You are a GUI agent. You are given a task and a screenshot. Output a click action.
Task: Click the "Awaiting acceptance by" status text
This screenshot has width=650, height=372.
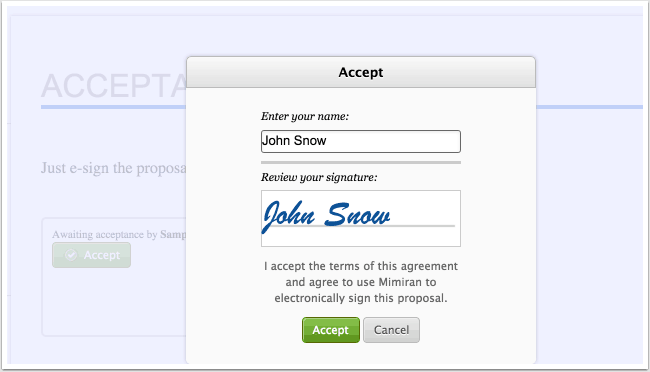tap(104, 234)
